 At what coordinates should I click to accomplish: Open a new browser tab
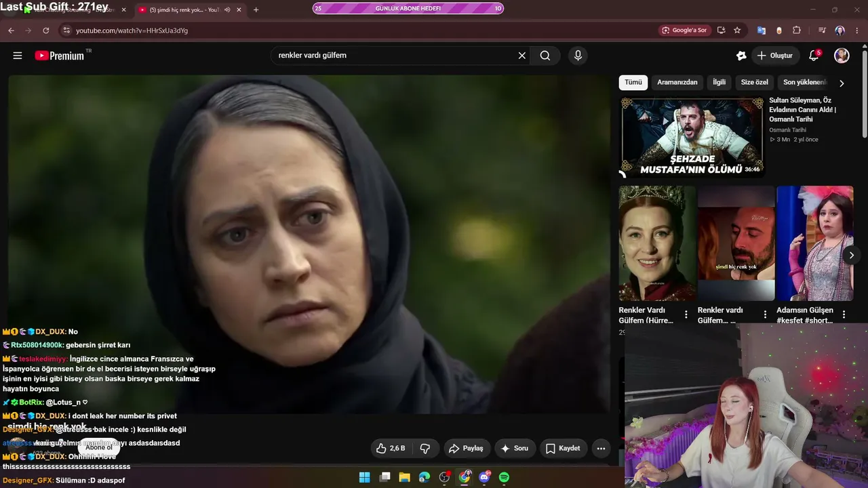pos(256,10)
